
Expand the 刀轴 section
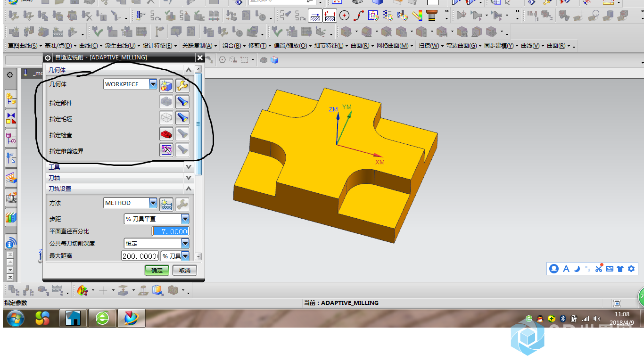point(189,178)
